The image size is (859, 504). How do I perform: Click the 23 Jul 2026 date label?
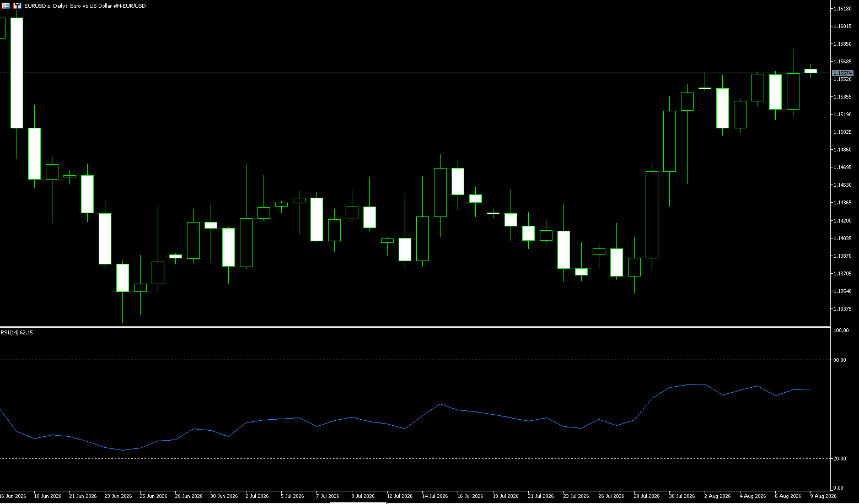point(576,496)
